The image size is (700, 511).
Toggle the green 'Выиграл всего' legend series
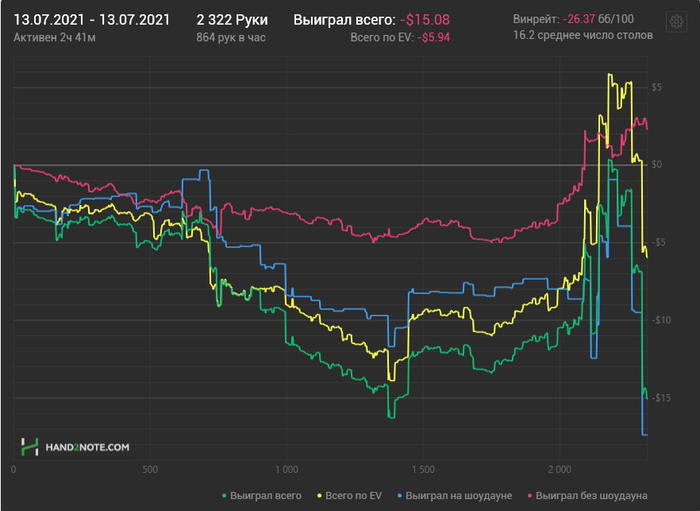(x=262, y=495)
